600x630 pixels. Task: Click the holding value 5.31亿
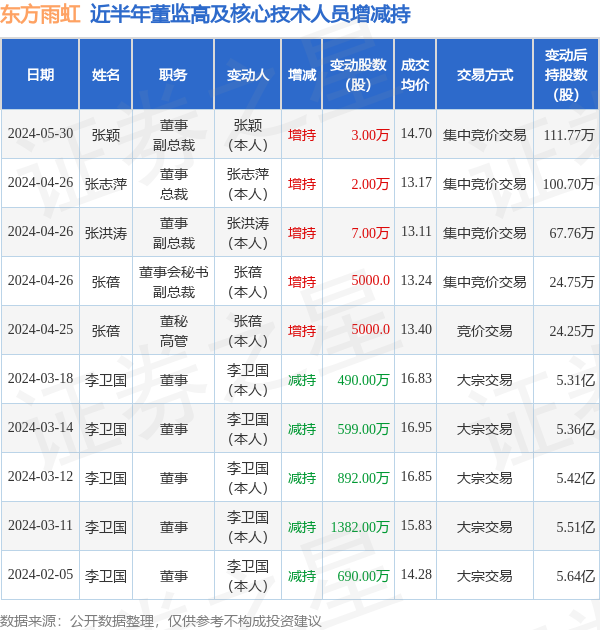575,380
